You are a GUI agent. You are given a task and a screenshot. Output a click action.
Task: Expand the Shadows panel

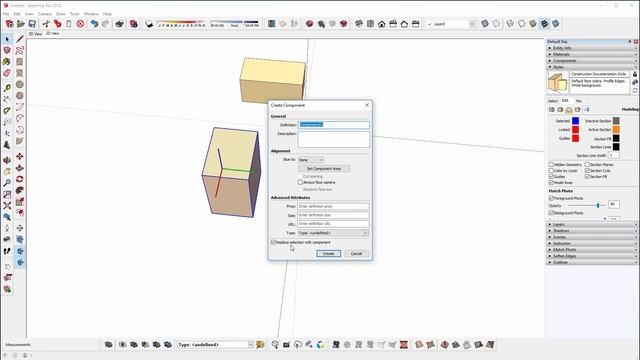click(x=592, y=231)
